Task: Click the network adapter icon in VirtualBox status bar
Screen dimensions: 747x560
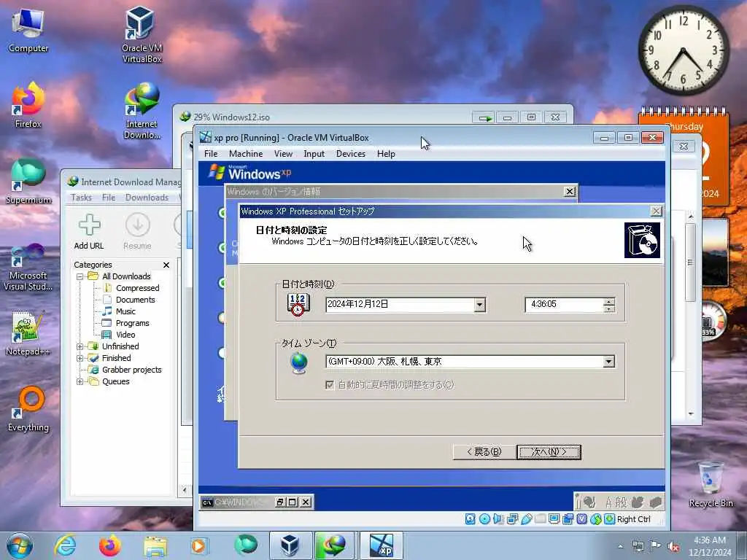Action: coord(513,519)
